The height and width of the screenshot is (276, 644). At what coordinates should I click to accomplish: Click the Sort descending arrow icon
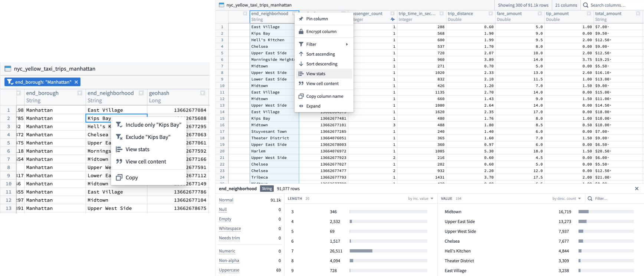[301, 64]
